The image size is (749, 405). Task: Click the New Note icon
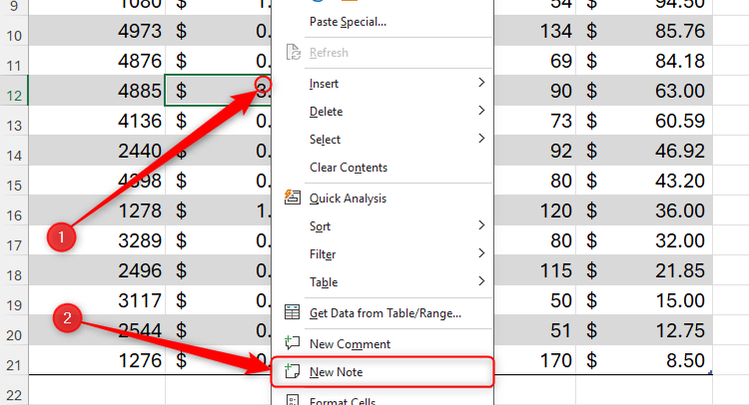pos(292,371)
